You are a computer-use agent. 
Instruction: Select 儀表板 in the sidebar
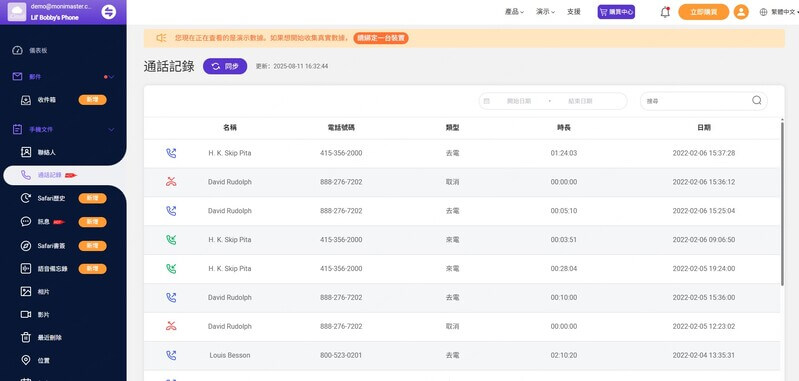click(38, 50)
